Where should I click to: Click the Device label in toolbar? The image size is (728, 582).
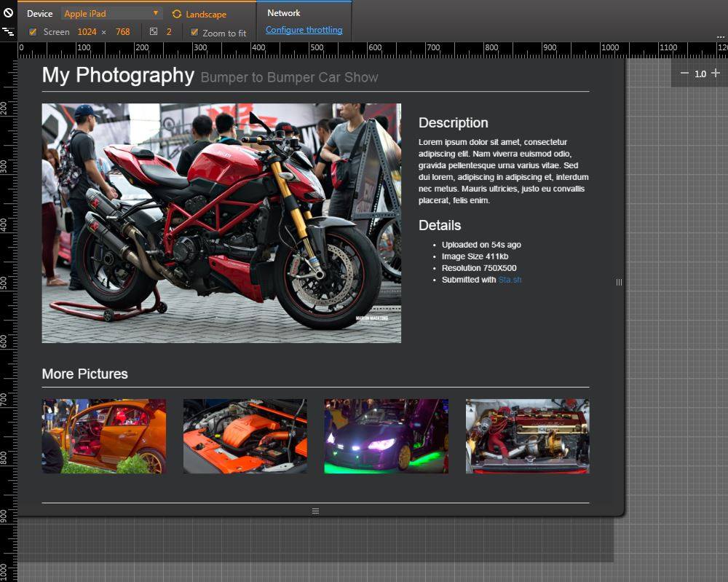pyautogui.click(x=39, y=13)
